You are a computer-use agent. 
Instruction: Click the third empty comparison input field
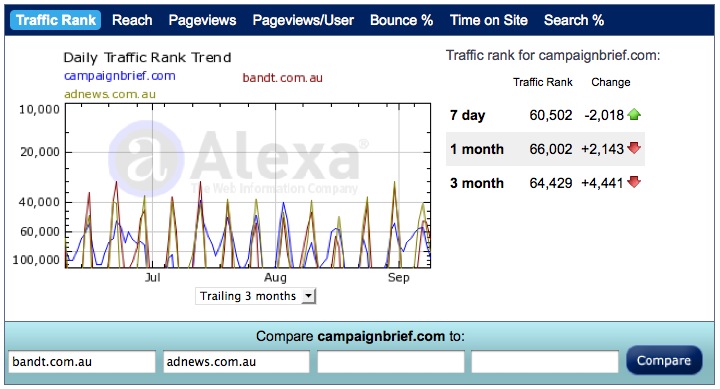click(x=391, y=362)
